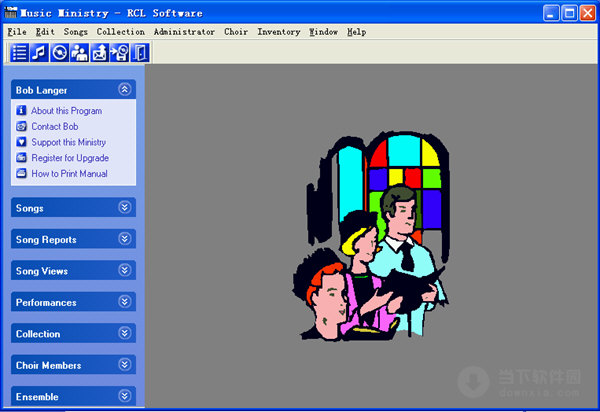This screenshot has height=412, width=600.
Task: Click the icon beside Register for Upgrade
Action: coord(21,158)
